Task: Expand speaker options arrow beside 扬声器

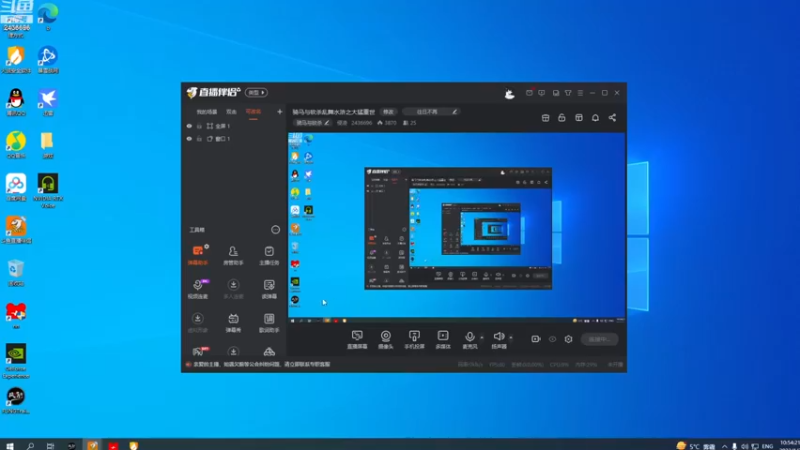Action: (511, 337)
